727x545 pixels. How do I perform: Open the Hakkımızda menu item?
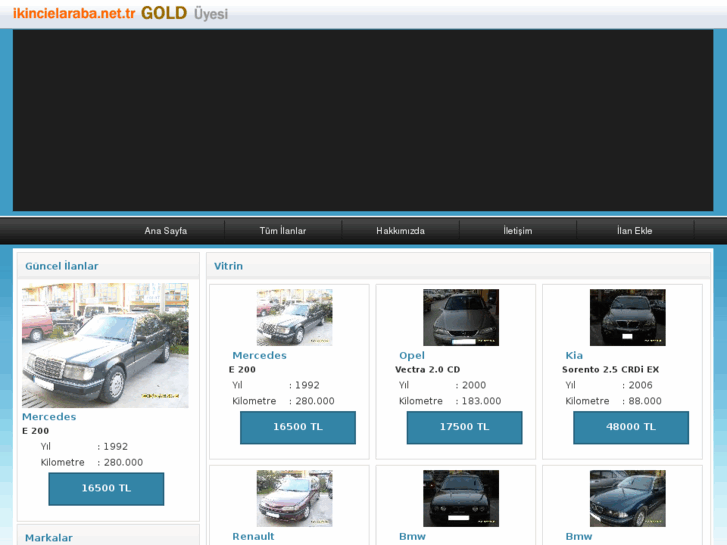(400, 231)
